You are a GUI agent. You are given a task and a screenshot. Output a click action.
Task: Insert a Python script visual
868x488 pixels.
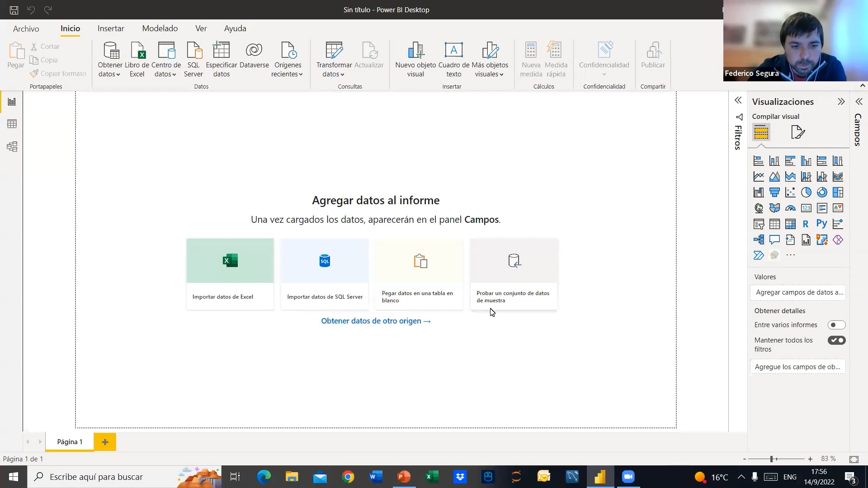pyautogui.click(x=821, y=223)
